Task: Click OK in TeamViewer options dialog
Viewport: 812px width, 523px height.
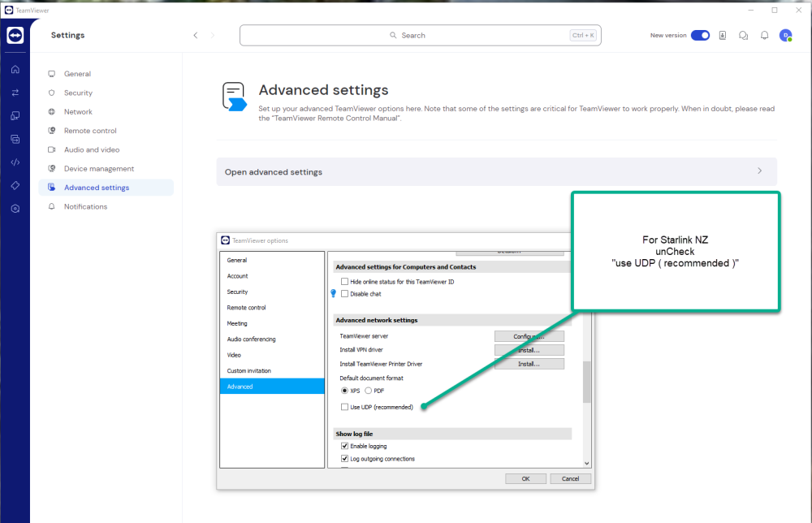Action: tap(525, 478)
